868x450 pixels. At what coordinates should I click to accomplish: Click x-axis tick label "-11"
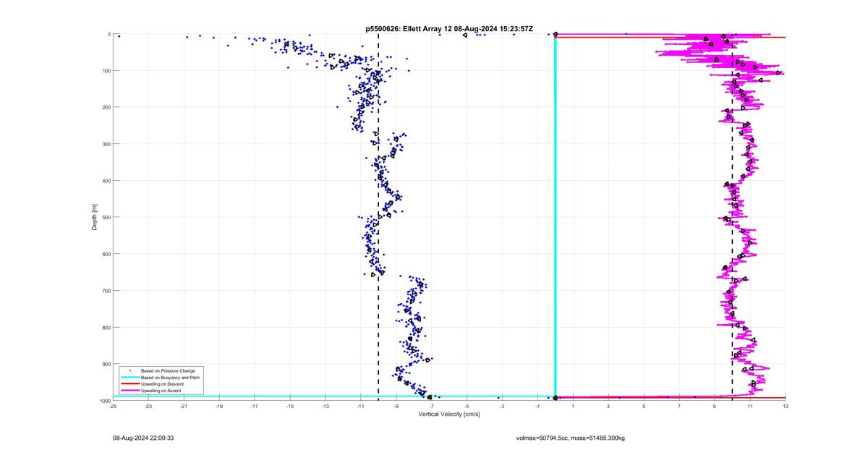pos(361,406)
